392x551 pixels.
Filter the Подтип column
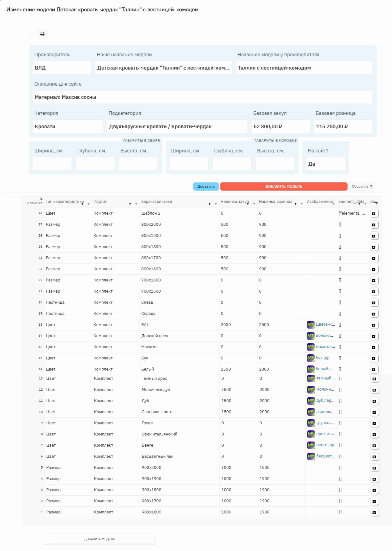130,204
